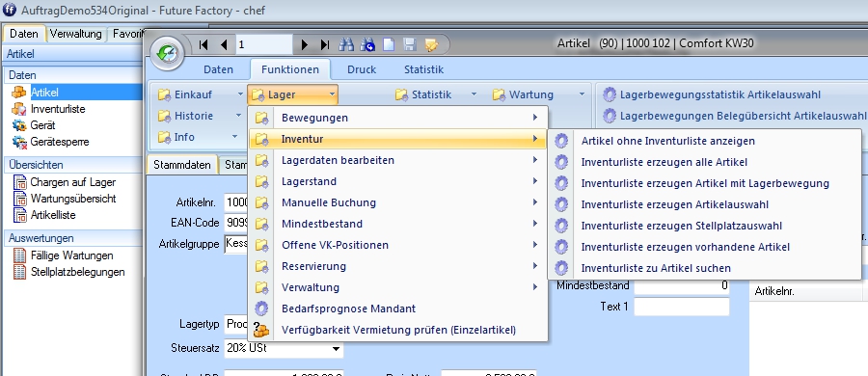This screenshot has height=376, width=868.
Task: Open the Historie dropdown group
Action: [201, 116]
